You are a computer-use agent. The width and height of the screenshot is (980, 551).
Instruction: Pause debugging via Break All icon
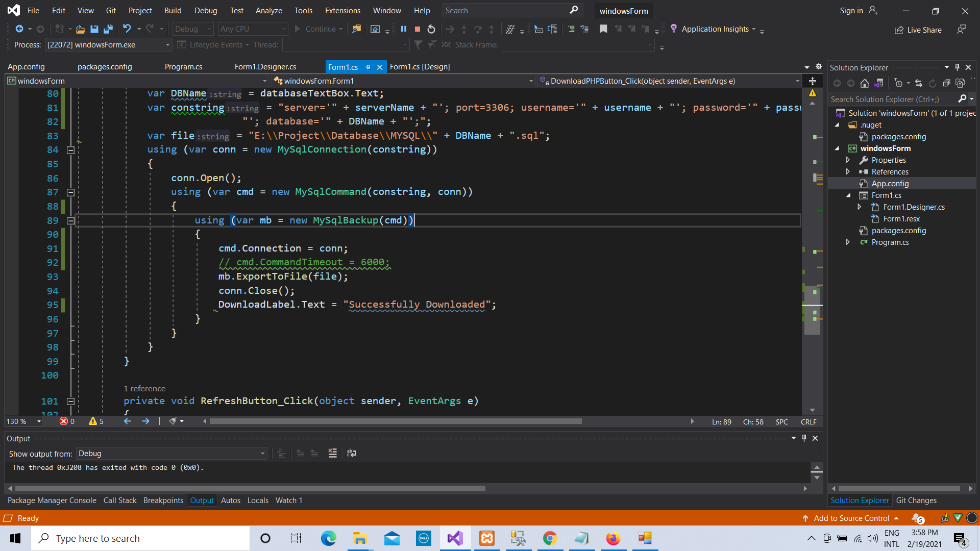click(404, 29)
